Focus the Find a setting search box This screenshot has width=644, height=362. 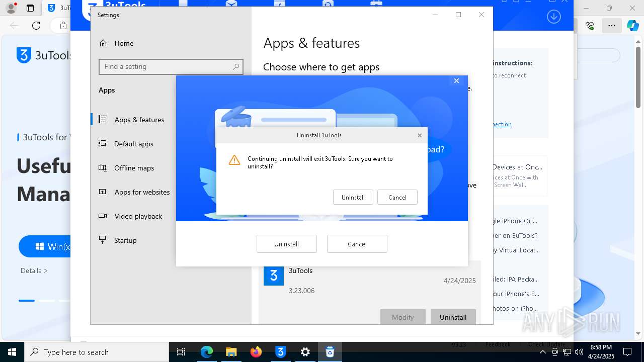[171, 66]
